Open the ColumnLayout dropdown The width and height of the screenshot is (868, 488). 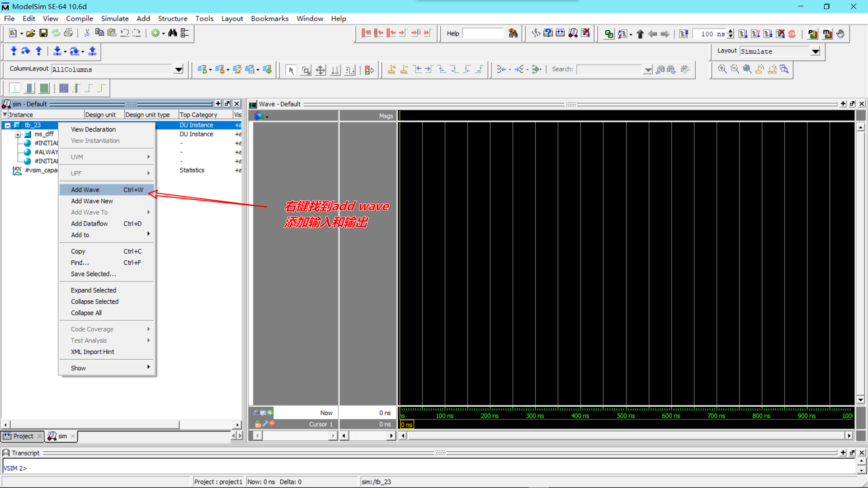tap(179, 70)
